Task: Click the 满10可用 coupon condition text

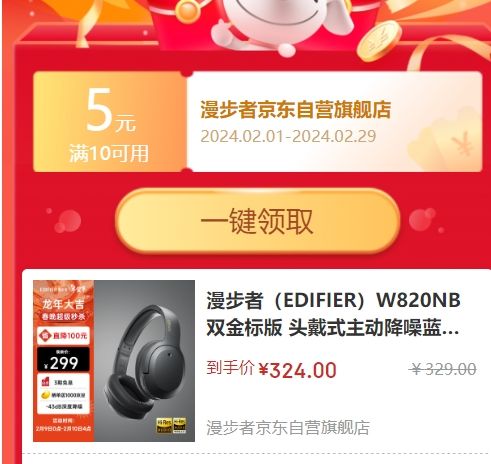Action: tap(109, 154)
